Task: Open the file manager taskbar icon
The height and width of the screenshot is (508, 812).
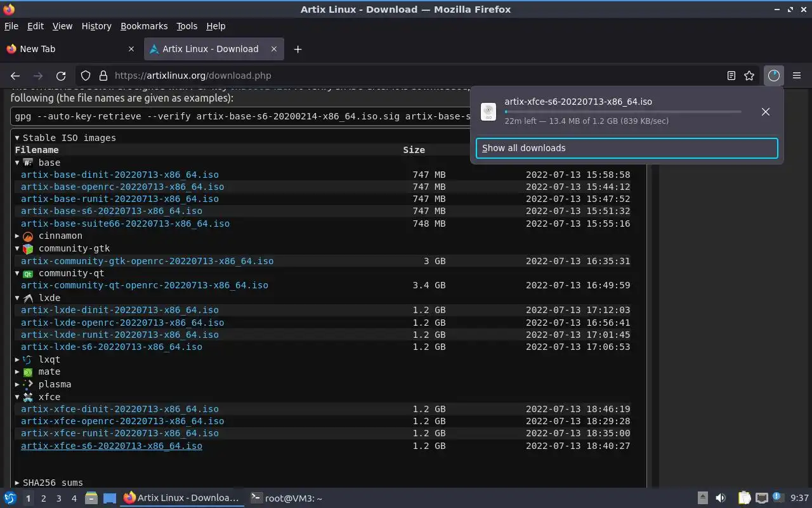Action: tap(91, 498)
